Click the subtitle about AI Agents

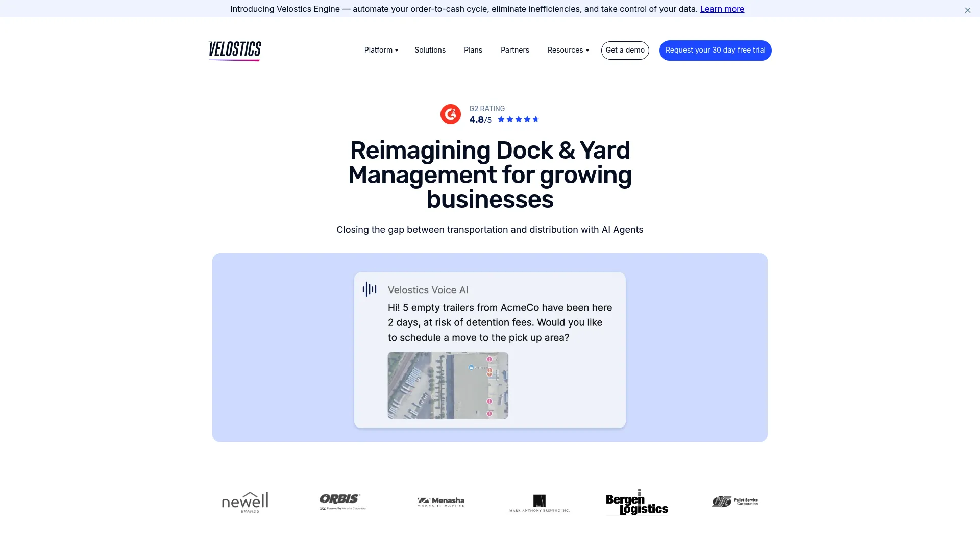coord(490,230)
